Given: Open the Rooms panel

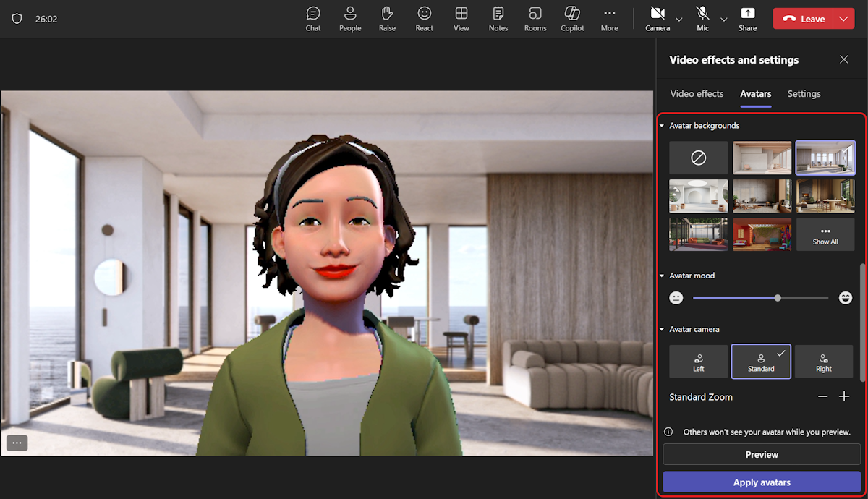Looking at the screenshot, I should tap(535, 18).
